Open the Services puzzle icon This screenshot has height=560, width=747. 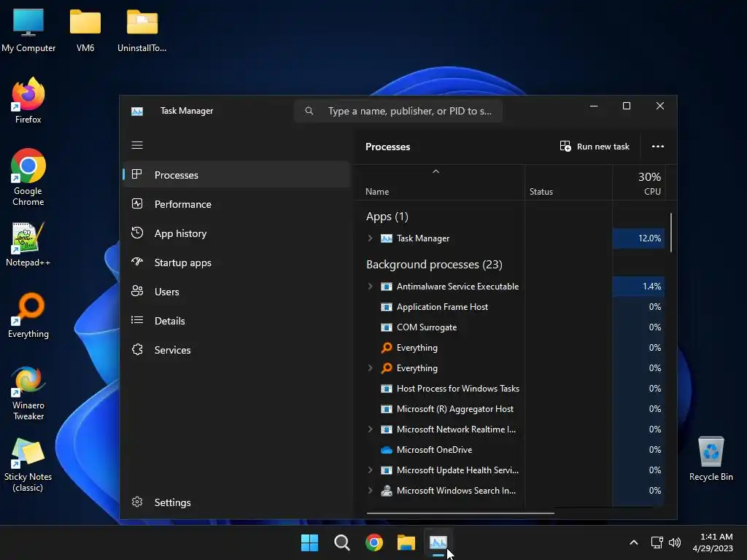point(137,349)
